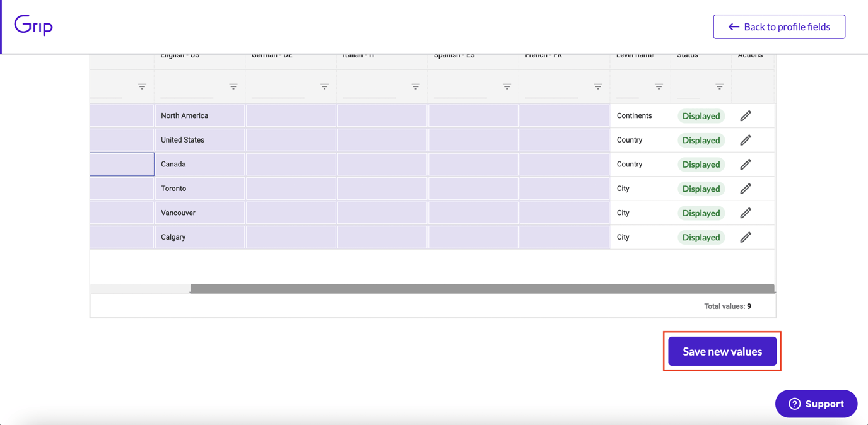868x425 pixels.
Task: Click the French cell in Toronto row
Action: tap(565, 189)
